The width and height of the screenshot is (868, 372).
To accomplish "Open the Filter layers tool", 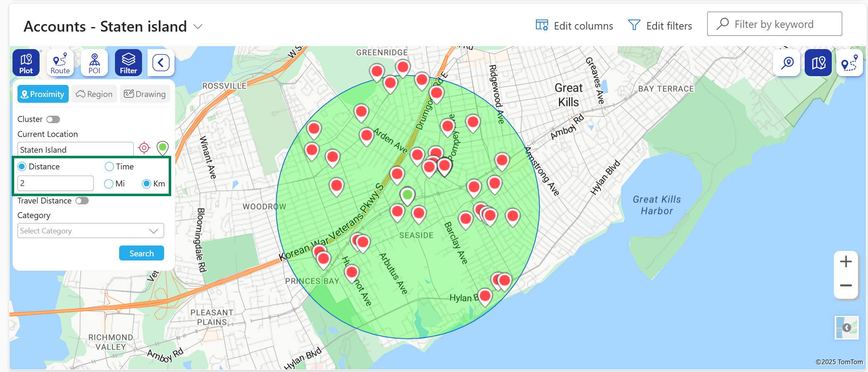I will (x=128, y=63).
